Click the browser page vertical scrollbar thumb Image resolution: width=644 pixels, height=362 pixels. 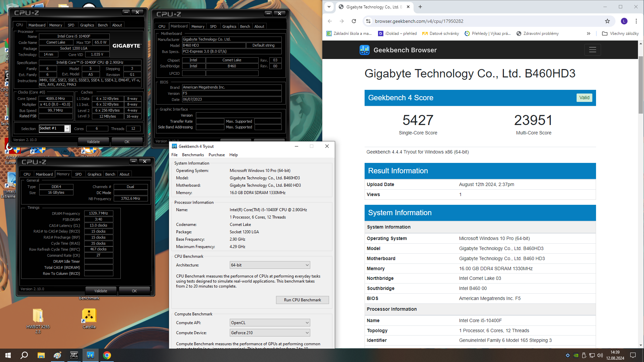coord(641,85)
